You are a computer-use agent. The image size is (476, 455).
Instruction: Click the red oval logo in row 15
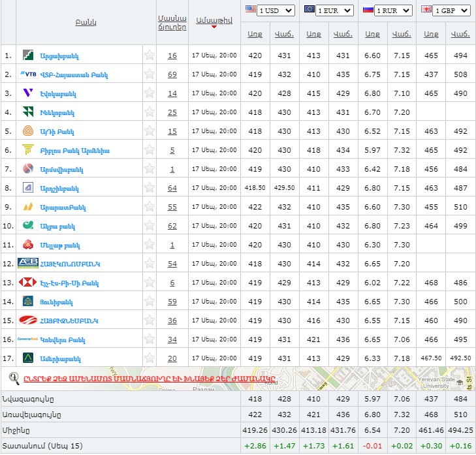click(x=28, y=320)
